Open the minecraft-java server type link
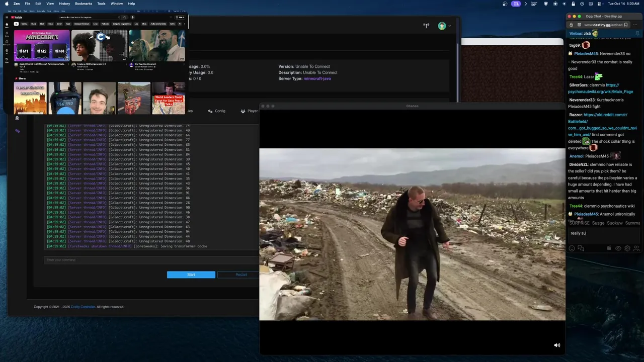644x362 pixels. pyautogui.click(x=317, y=78)
